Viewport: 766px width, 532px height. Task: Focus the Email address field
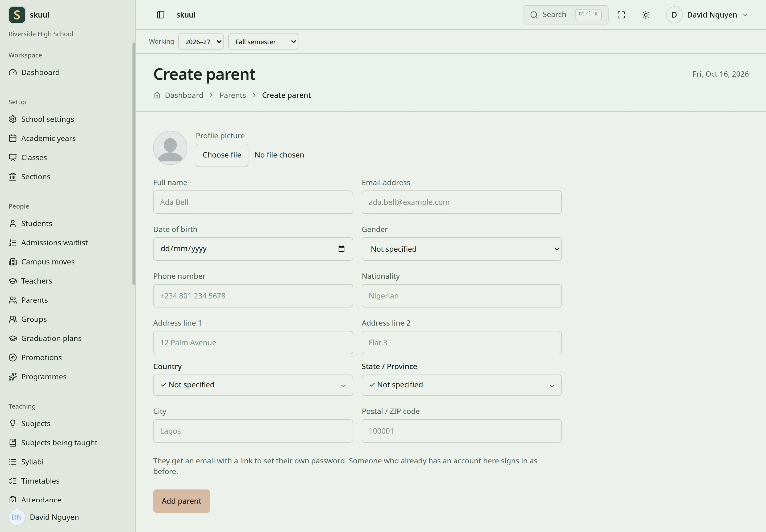click(x=461, y=202)
